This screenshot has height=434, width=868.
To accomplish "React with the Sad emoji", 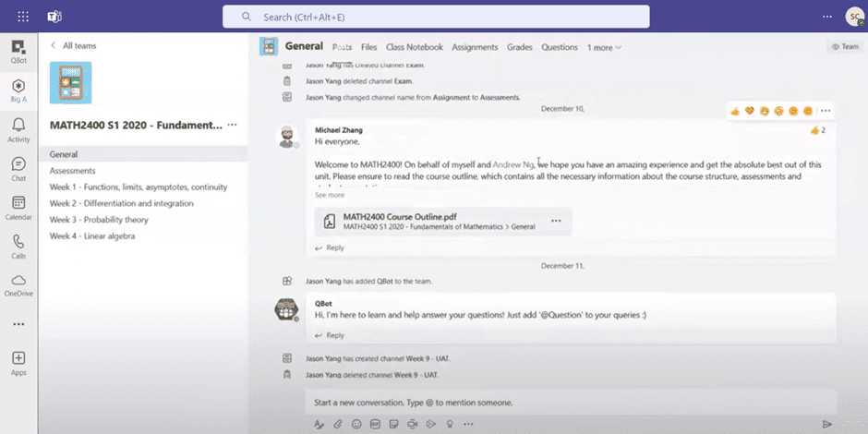I will 793,111.
